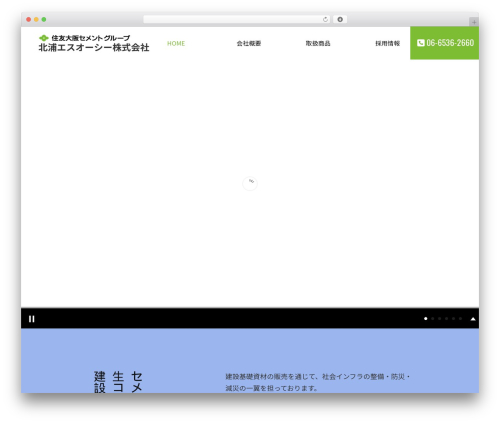The height and width of the screenshot is (423, 500).
Task: Open the 取扱商品 menu item
Action: (x=318, y=43)
